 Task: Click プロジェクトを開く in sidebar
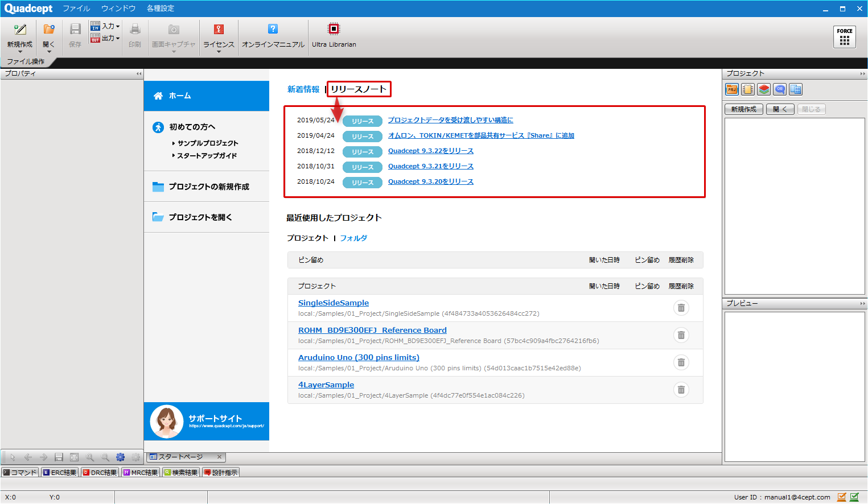click(x=207, y=217)
